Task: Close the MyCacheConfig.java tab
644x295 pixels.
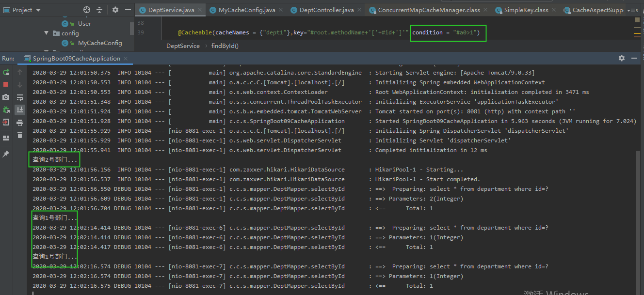Action: coord(281,10)
